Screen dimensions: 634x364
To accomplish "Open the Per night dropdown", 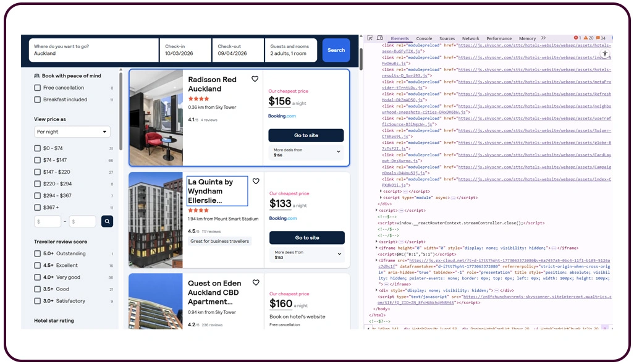I will (72, 132).
